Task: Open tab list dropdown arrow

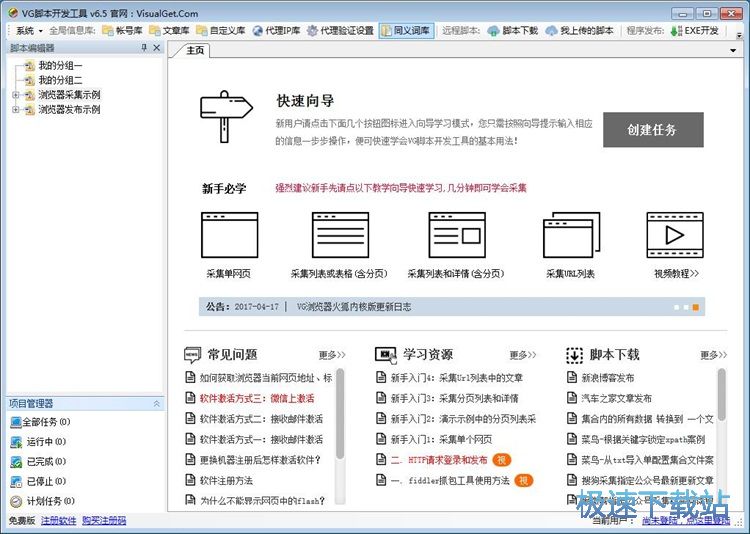Action: 733,50
